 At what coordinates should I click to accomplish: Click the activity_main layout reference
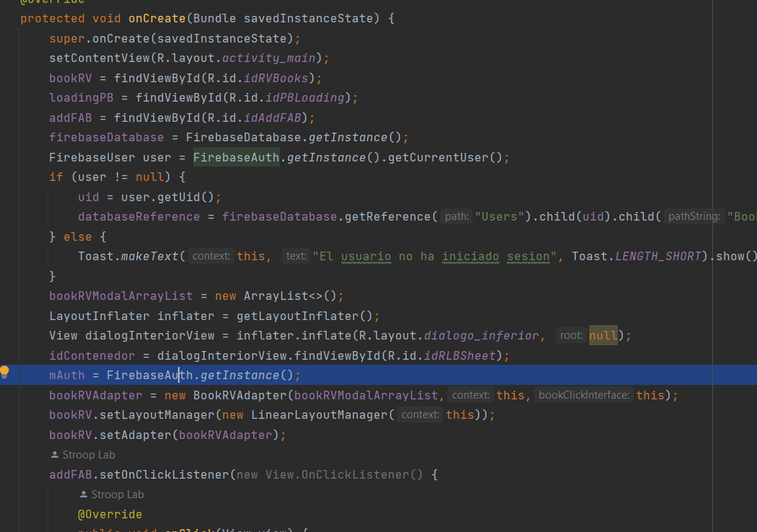point(268,58)
